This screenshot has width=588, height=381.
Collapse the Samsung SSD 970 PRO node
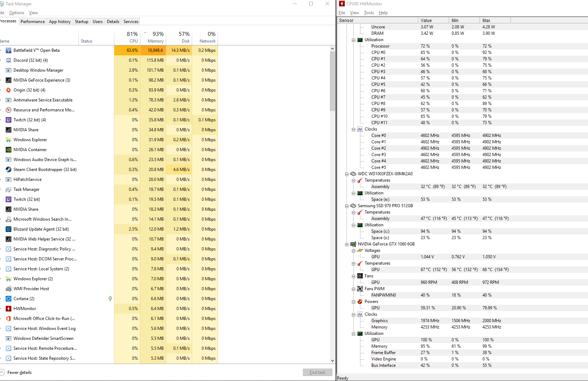(347, 206)
